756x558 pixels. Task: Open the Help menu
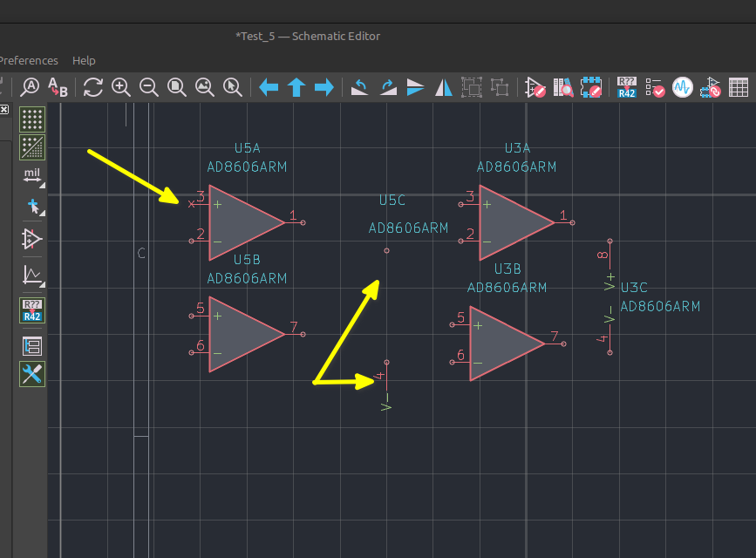tap(84, 61)
